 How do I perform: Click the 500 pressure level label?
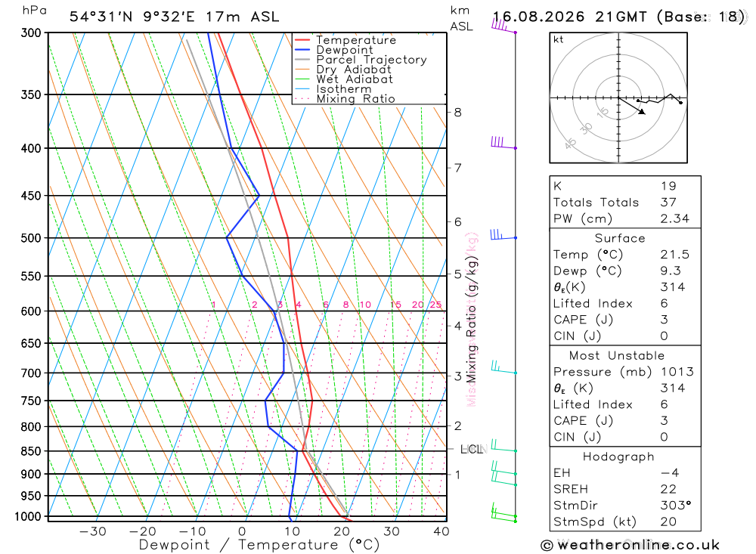31,238
